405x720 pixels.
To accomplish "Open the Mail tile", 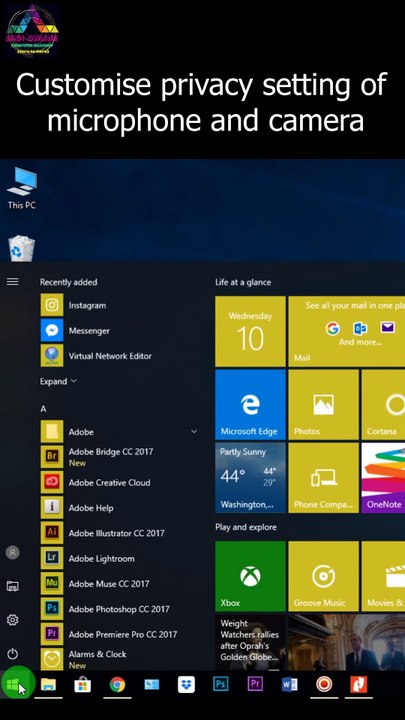I will click(347, 331).
